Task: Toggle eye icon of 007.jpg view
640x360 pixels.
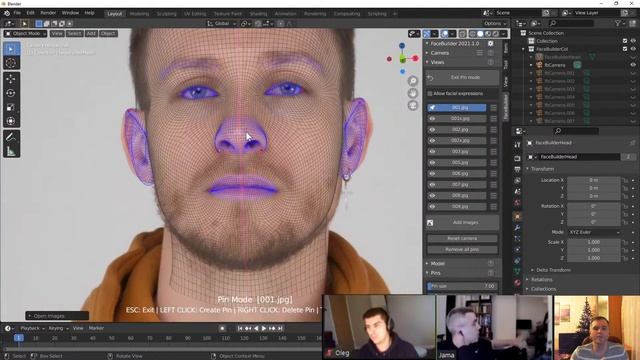Action: click(432, 184)
